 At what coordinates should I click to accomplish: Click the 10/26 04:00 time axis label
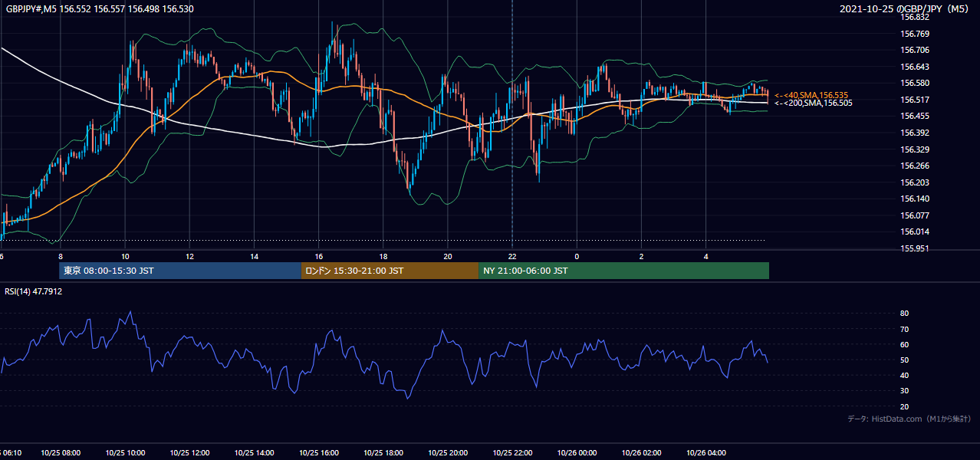pos(705,453)
